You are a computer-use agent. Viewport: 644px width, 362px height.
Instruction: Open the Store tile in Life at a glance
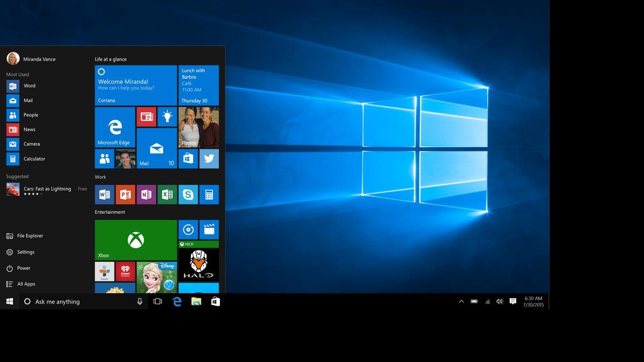pyautogui.click(x=188, y=159)
